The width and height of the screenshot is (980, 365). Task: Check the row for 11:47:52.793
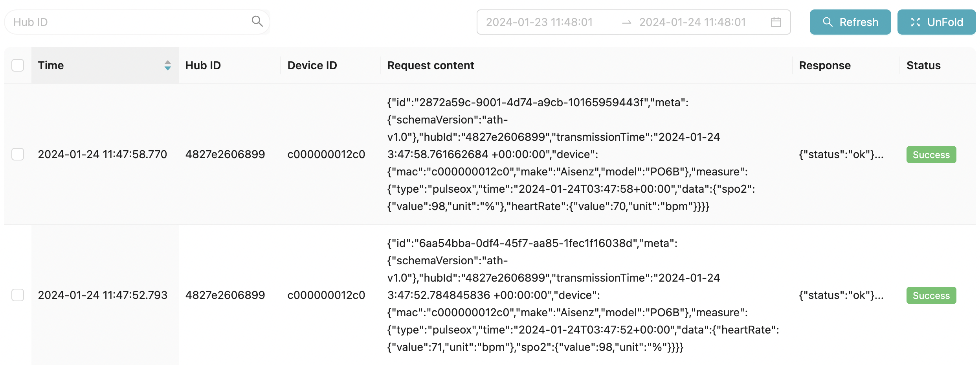(18, 295)
